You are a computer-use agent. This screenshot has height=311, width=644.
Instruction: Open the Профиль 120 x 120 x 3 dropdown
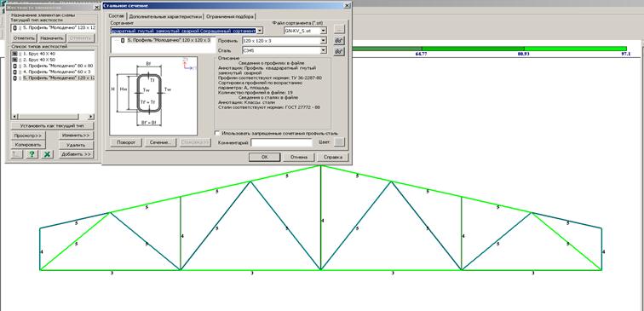324,41
